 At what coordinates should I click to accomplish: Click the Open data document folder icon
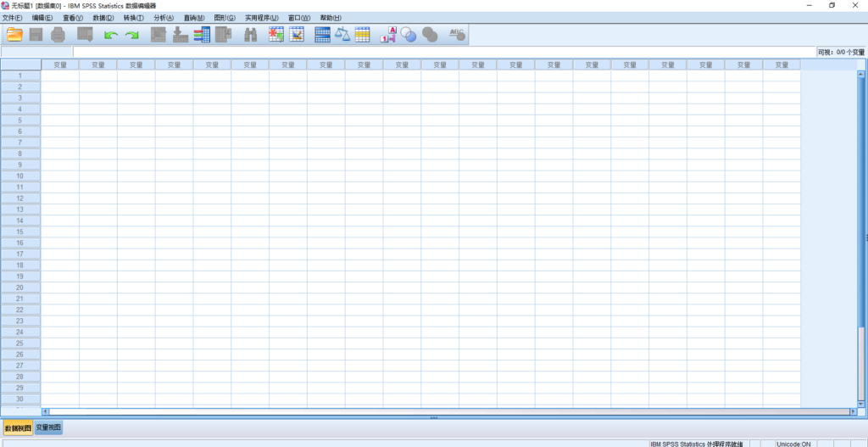[x=15, y=35]
